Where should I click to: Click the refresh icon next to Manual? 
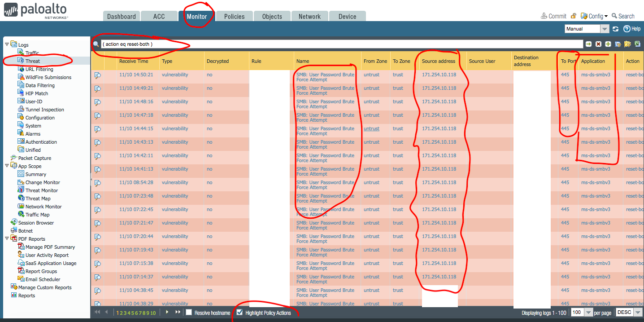615,29
